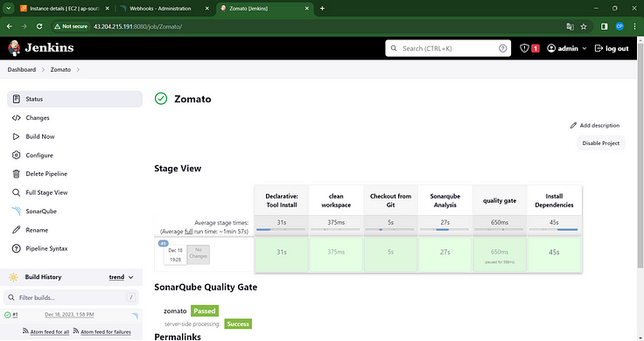Reload the page with the refresh icon
The image size is (644, 341).
pyautogui.click(x=39, y=26)
